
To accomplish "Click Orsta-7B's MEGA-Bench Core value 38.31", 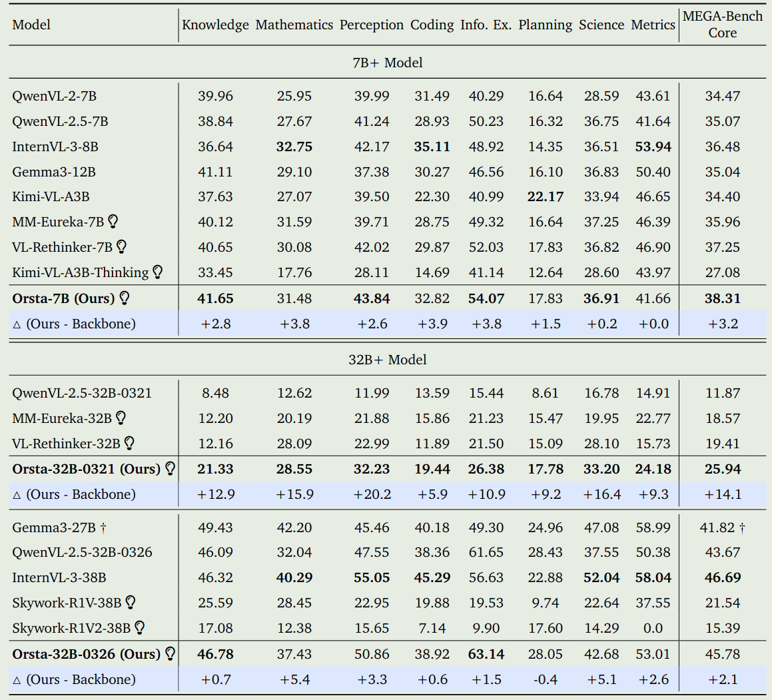I will pos(723,298).
